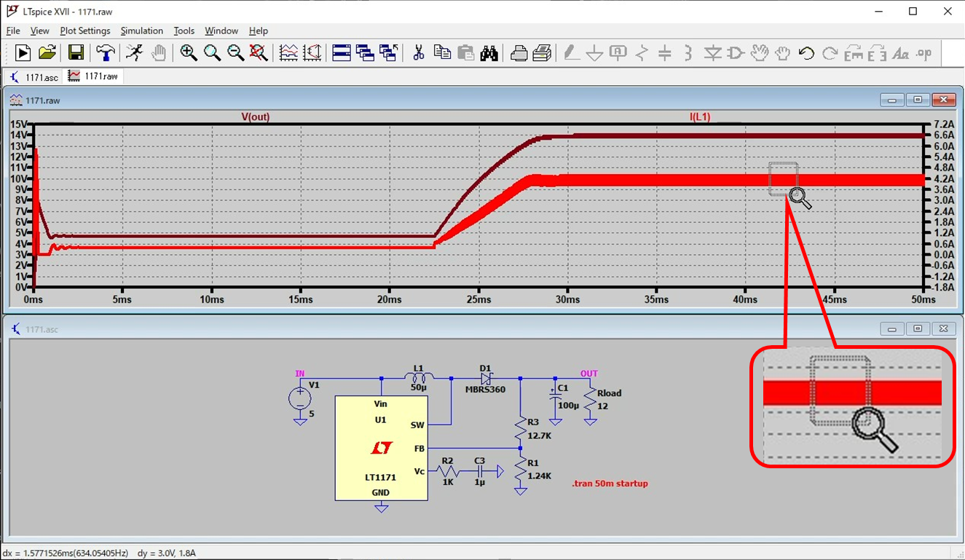The image size is (965, 560).
Task: Select the Capacitor placement tool
Action: (x=665, y=52)
